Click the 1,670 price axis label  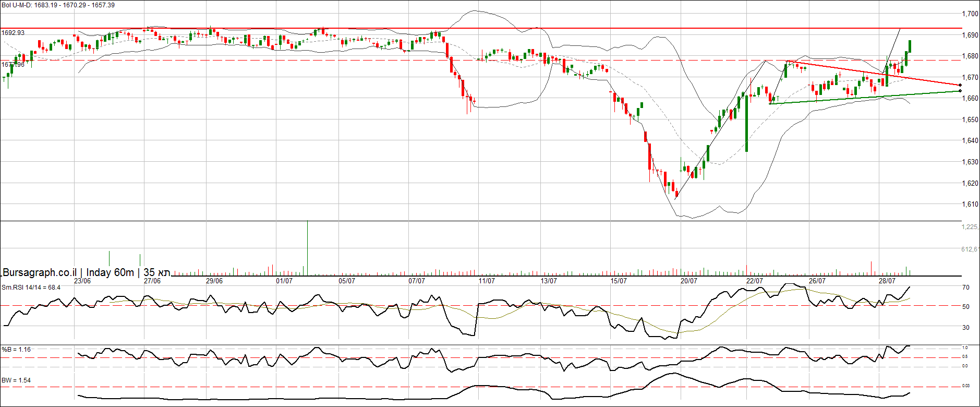[970, 78]
